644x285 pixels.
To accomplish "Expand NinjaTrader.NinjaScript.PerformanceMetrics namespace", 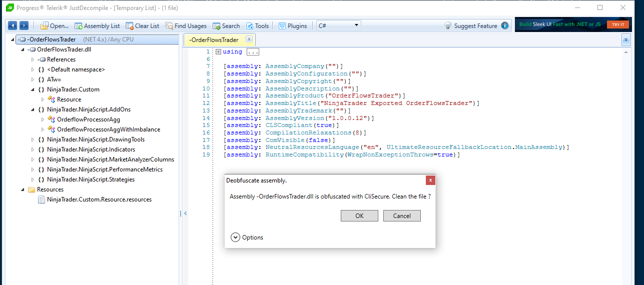I will tap(33, 169).
